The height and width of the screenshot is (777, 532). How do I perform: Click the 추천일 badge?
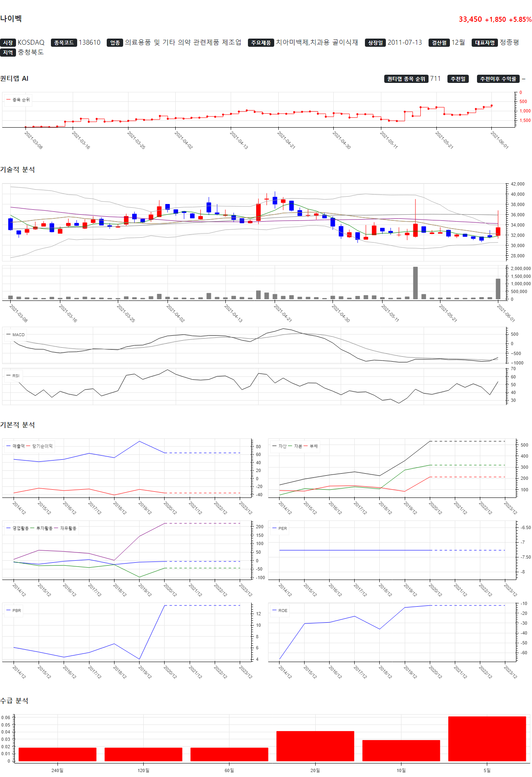tap(458, 79)
